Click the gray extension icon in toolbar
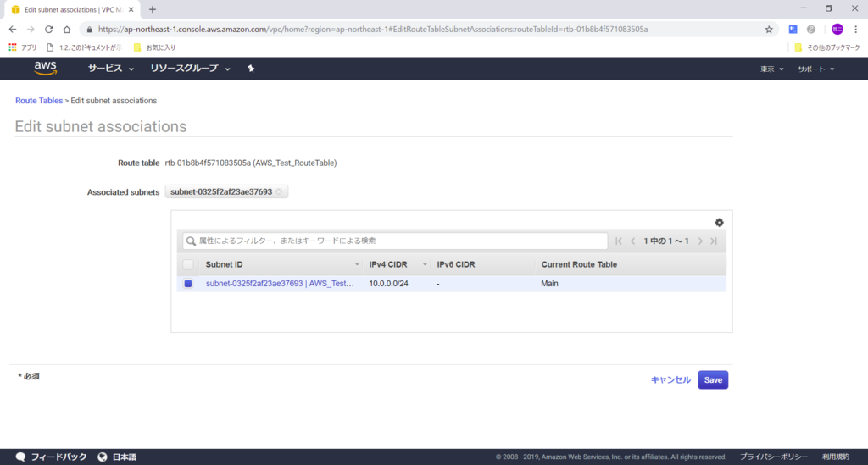Screen dimensions: 868x465 pos(811,30)
